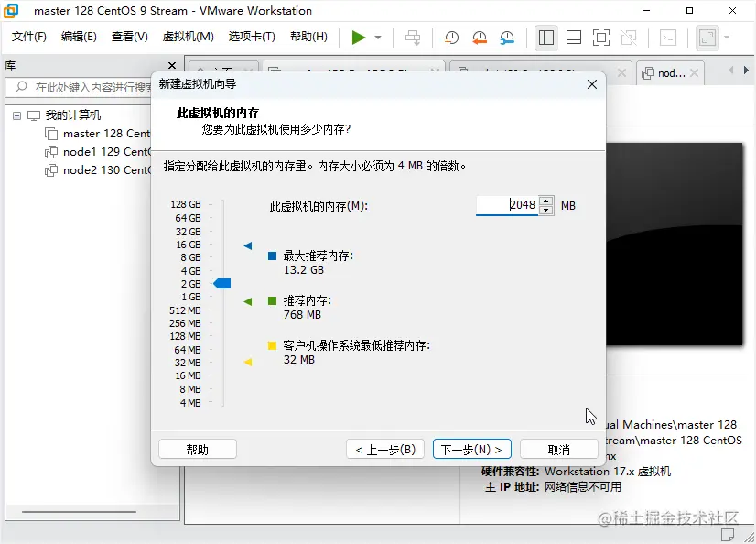Click the green recommended memory marker
The height and width of the screenshot is (544, 756).
pyautogui.click(x=248, y=302)
